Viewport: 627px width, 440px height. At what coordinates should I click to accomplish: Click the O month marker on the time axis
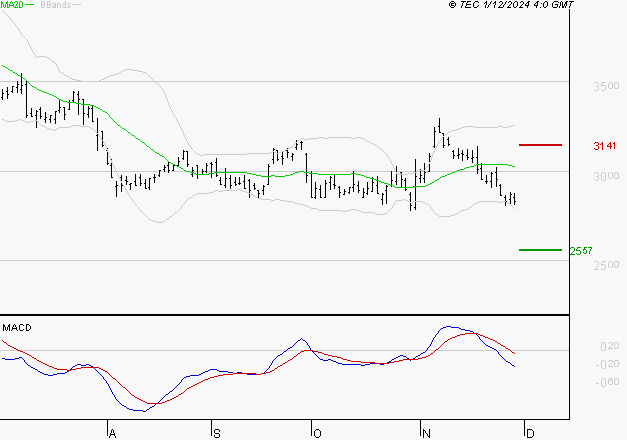317,432
